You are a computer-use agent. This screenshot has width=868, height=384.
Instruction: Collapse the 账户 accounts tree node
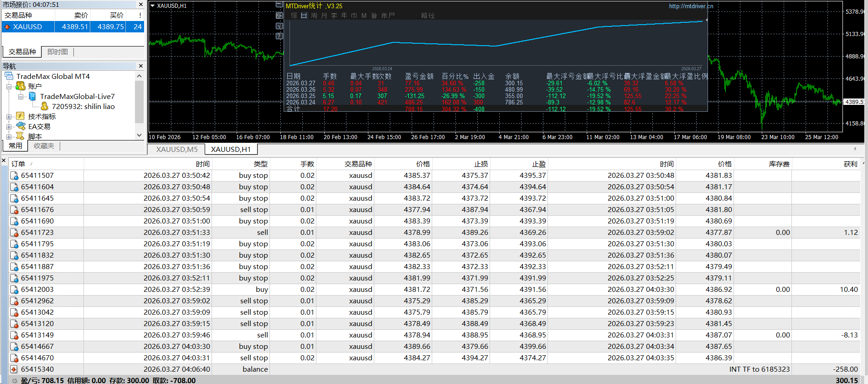tap(9, 87)
